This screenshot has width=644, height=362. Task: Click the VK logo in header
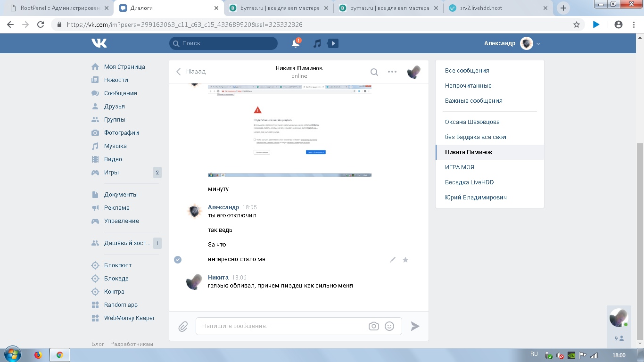(99, 43)
